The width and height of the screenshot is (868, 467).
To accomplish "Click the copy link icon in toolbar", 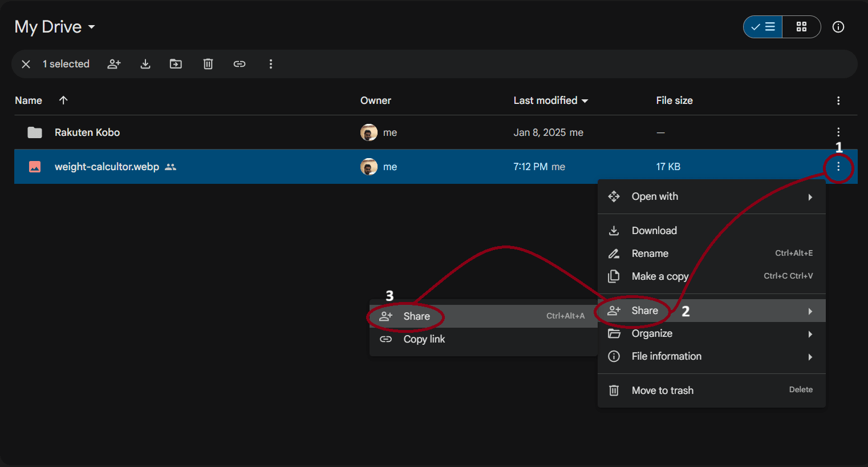I will pos(240,64).
